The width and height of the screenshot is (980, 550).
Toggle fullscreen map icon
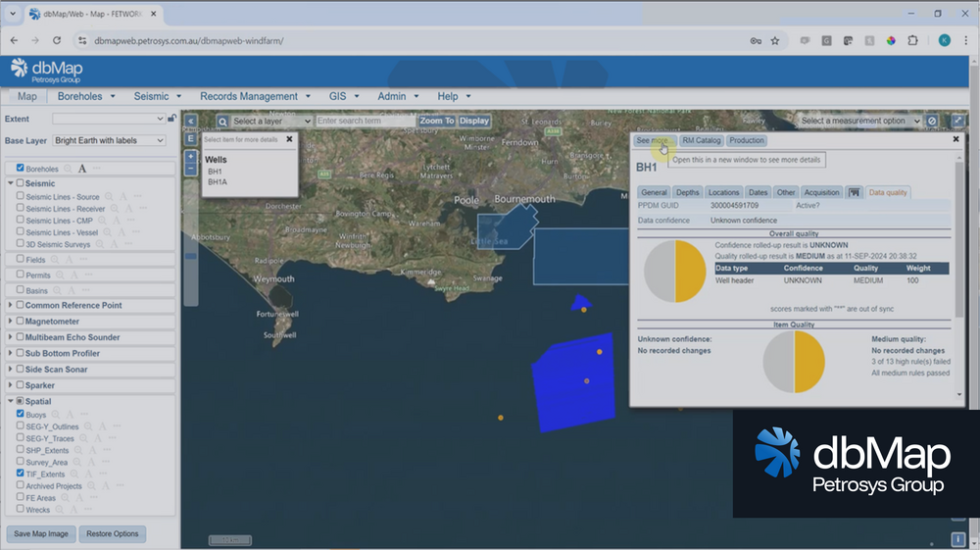point(957,121)
